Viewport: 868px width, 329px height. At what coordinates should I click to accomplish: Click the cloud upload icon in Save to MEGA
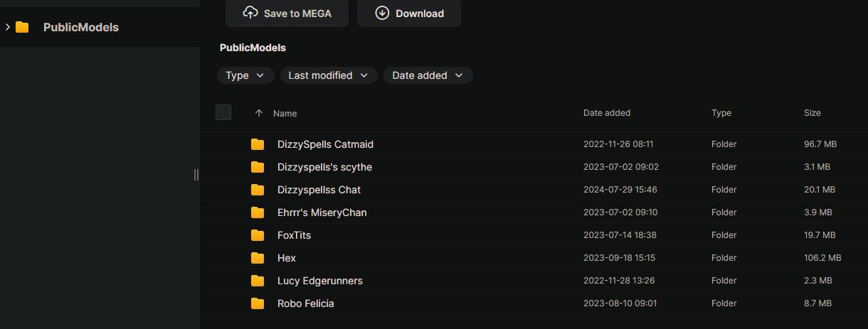click(x=250, y=13)
